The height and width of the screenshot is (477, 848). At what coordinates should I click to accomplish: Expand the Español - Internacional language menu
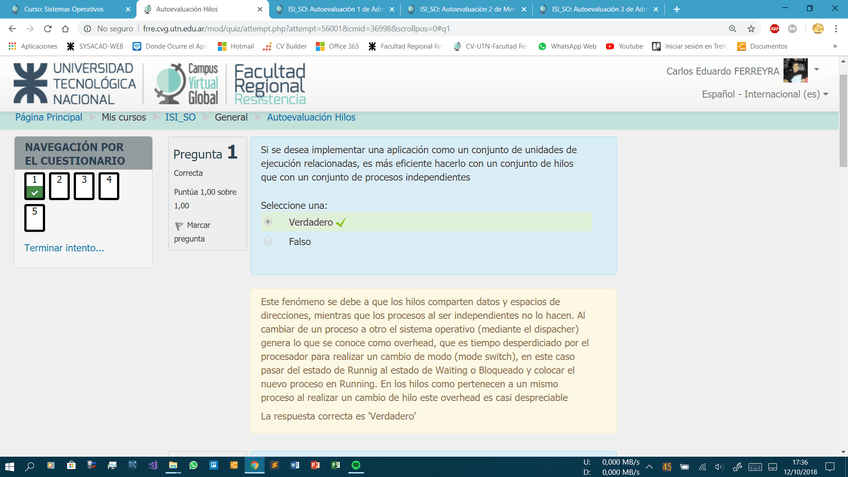(x=765, y=94)
